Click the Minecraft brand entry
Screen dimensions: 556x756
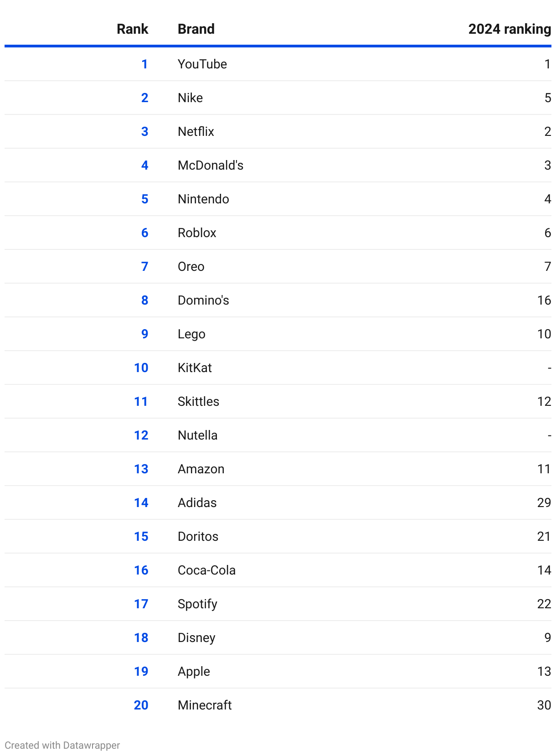(205, 705)
